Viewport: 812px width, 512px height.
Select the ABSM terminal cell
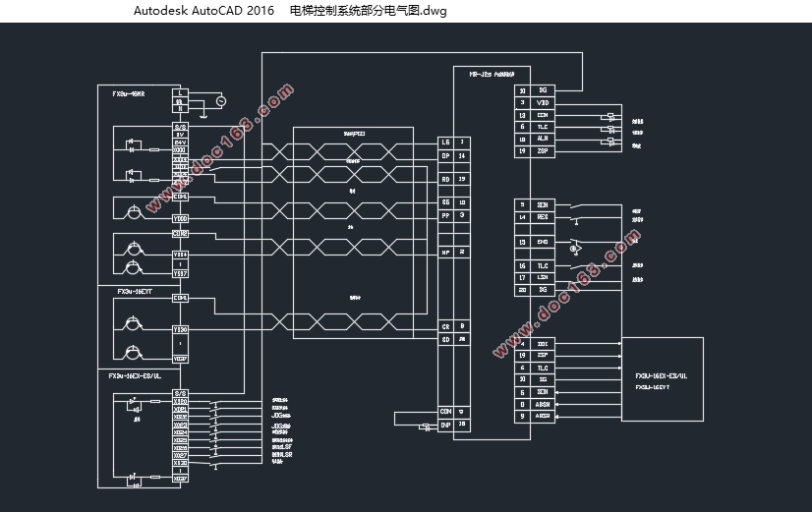[543, 404]
